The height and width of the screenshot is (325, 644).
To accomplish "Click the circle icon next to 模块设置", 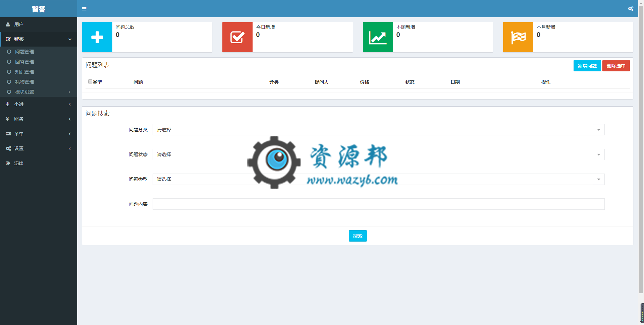I will point(9,92).
